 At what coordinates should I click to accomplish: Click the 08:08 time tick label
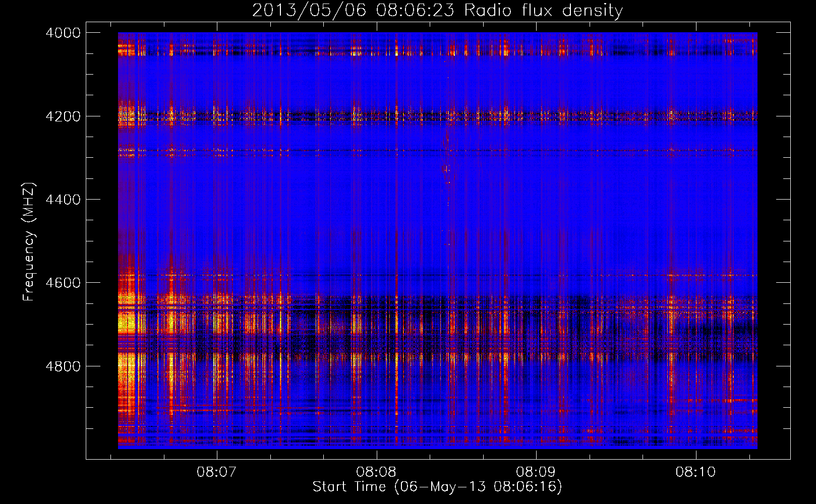pyautogui.click(x=376, y=472)
